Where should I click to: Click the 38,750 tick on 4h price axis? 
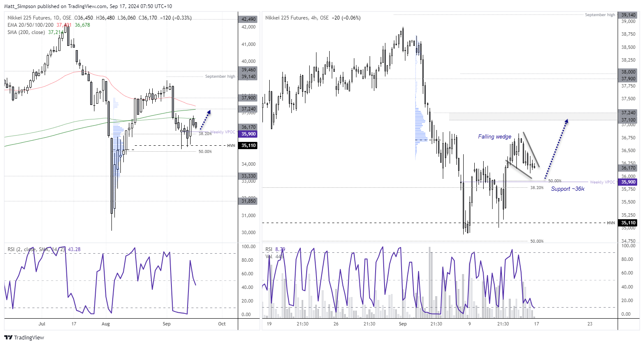[629, 34]
